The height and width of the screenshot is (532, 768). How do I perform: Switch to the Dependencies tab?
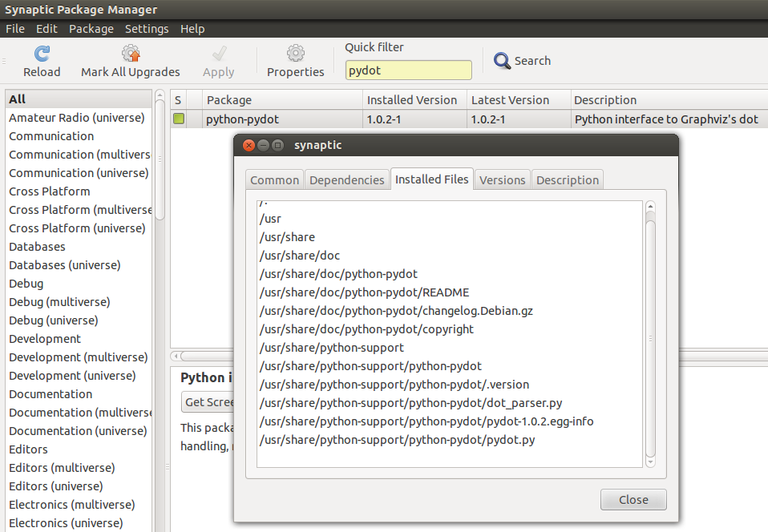[x=347, y=180]
